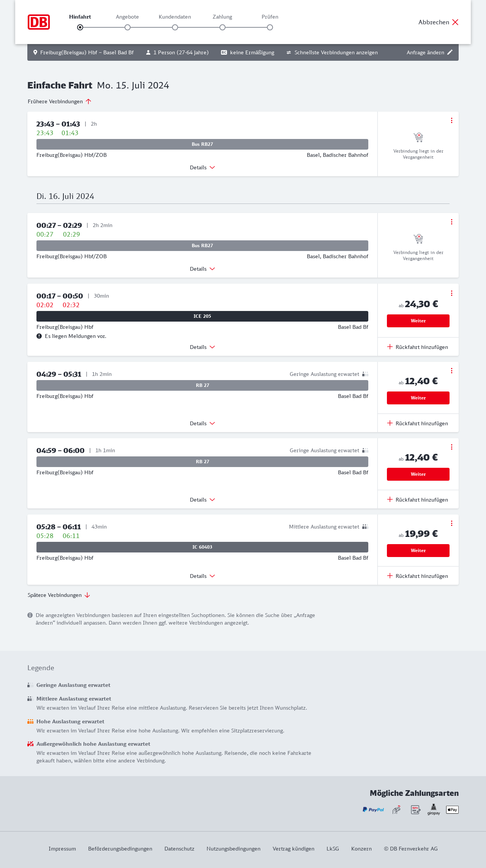
Task: Click the pencil icon beside Anfrage ändern
Action: pyautogui.click(x=450, y=52)
